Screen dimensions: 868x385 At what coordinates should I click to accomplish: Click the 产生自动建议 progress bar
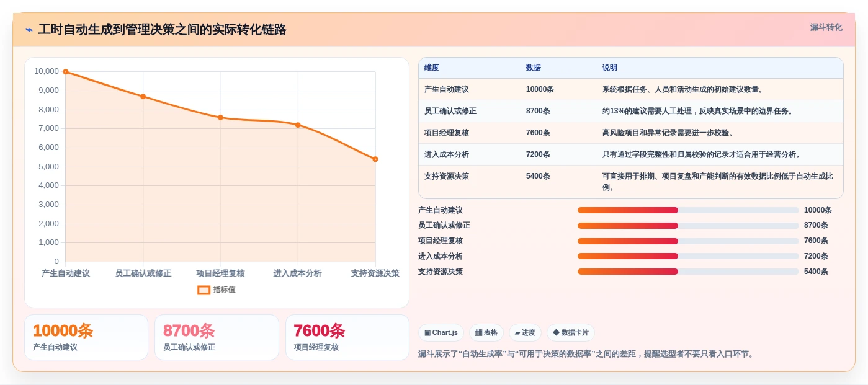(x=688, y=210)
